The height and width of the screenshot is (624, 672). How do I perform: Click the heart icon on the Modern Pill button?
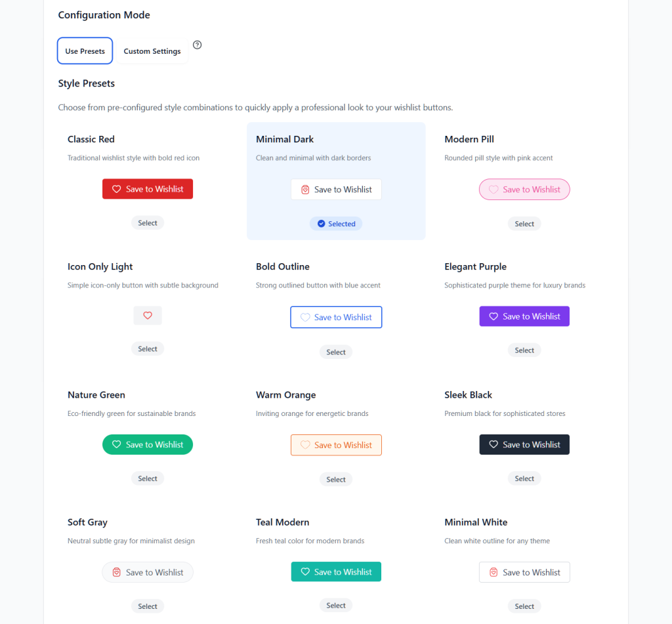point(493,189)
